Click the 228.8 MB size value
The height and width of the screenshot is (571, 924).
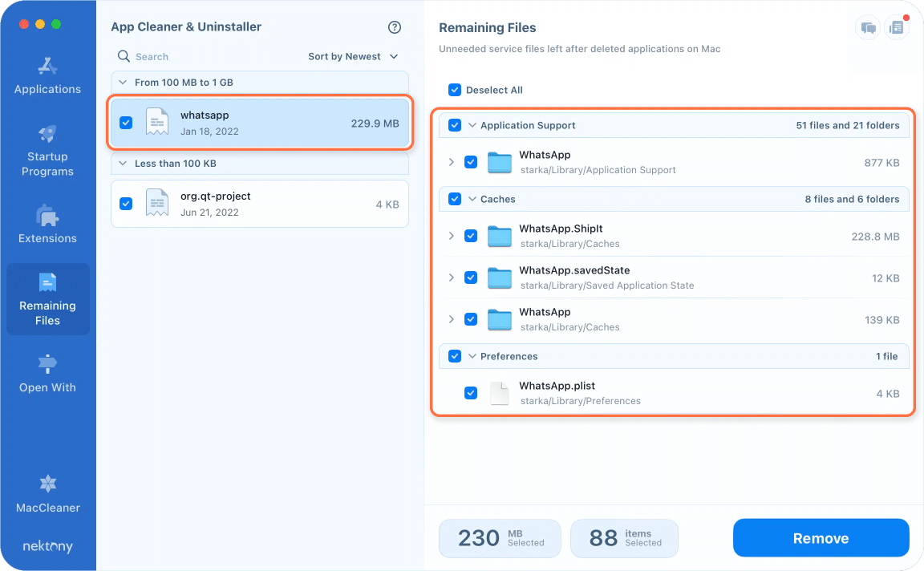pyautogui.click(x=875, y=237)
